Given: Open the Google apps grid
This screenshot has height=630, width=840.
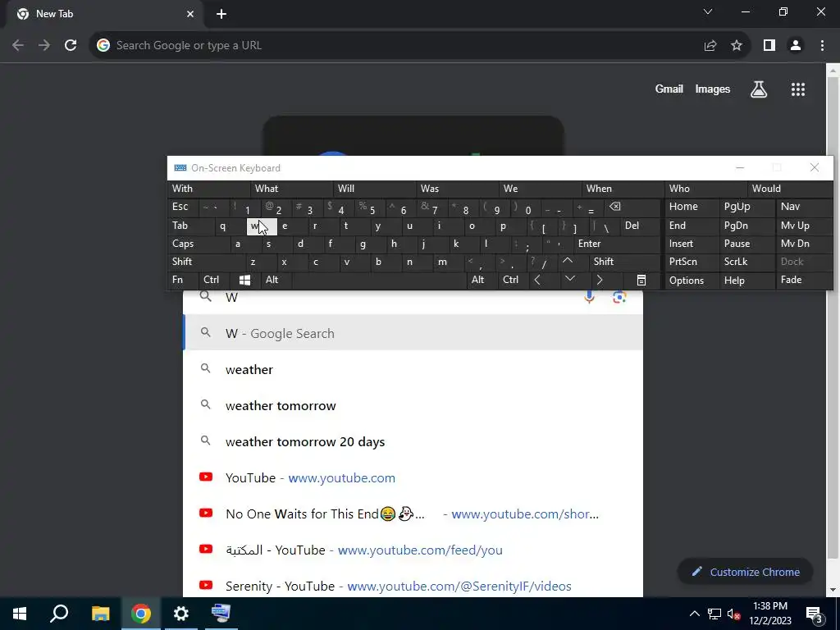Looking at the screenshot, I should [798, 89].
